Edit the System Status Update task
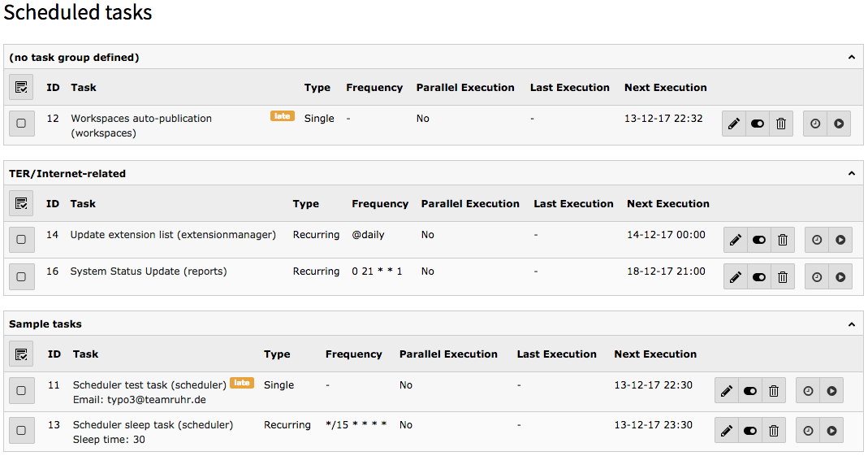Image resolution: width=868 pixels, height=456 pixels. pyautogui.click(x=736, y=277)
